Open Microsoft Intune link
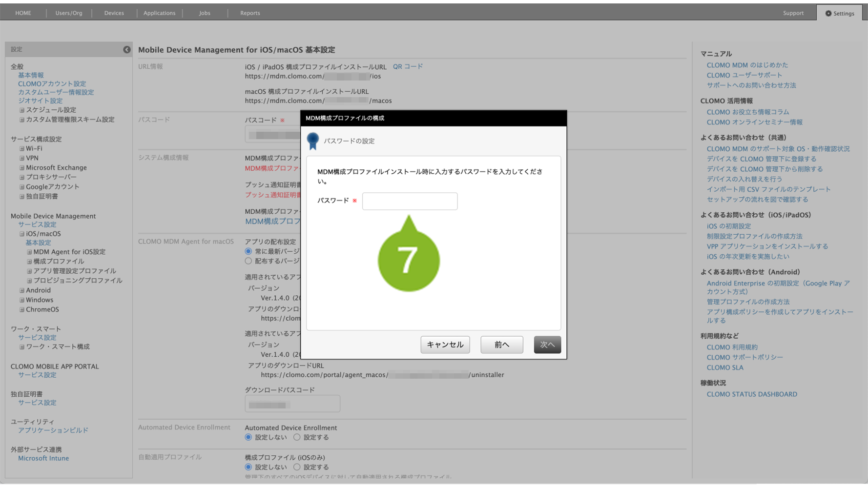This screenshot has width=868, height=488. [43, 458]
